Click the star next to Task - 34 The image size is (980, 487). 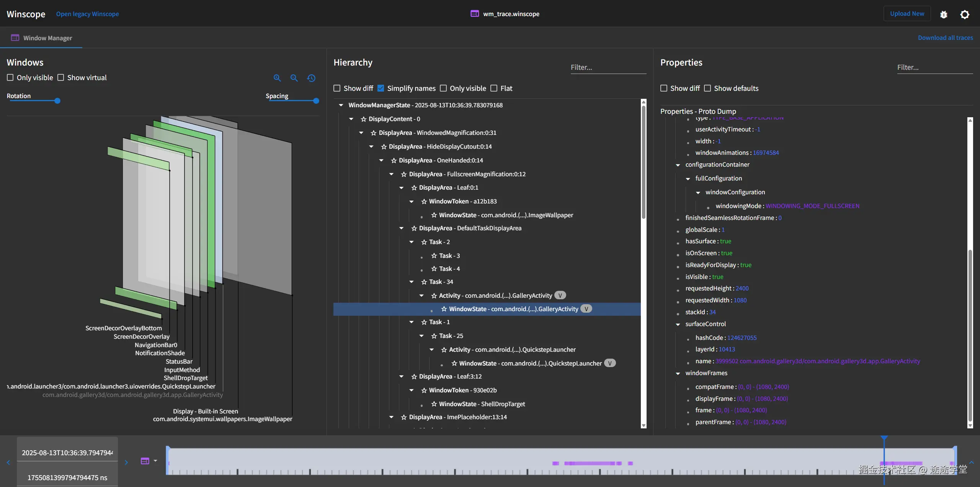424,282
